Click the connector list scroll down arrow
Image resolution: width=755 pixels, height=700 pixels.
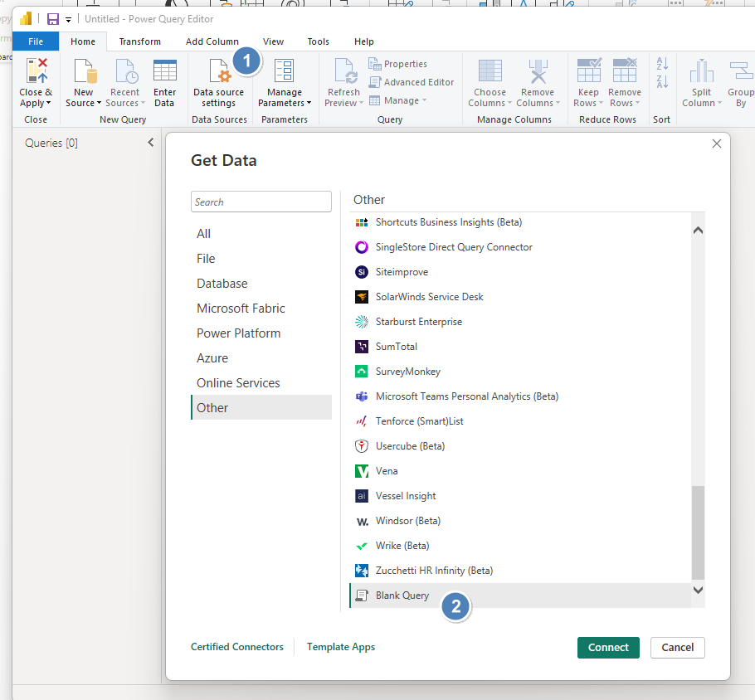pyautogui.click(x=698, y=590)
